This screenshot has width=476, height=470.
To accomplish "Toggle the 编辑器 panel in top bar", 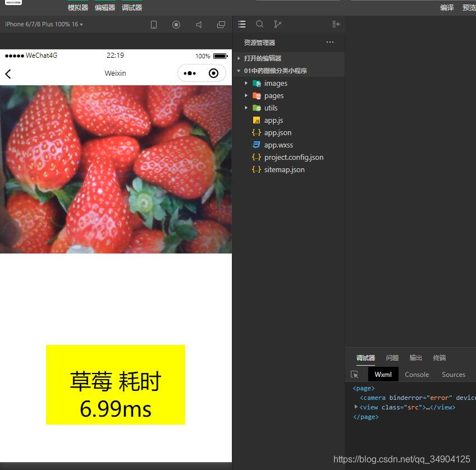I will (105, 8).
